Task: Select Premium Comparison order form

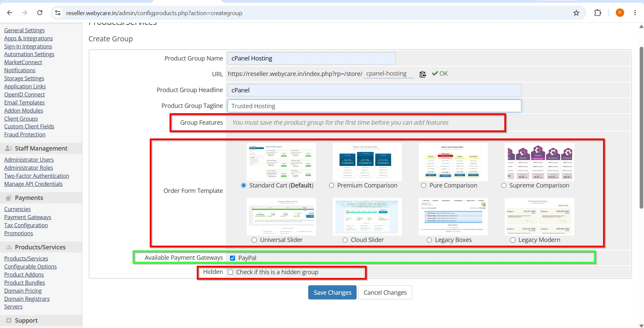Action: pos(332,186)
